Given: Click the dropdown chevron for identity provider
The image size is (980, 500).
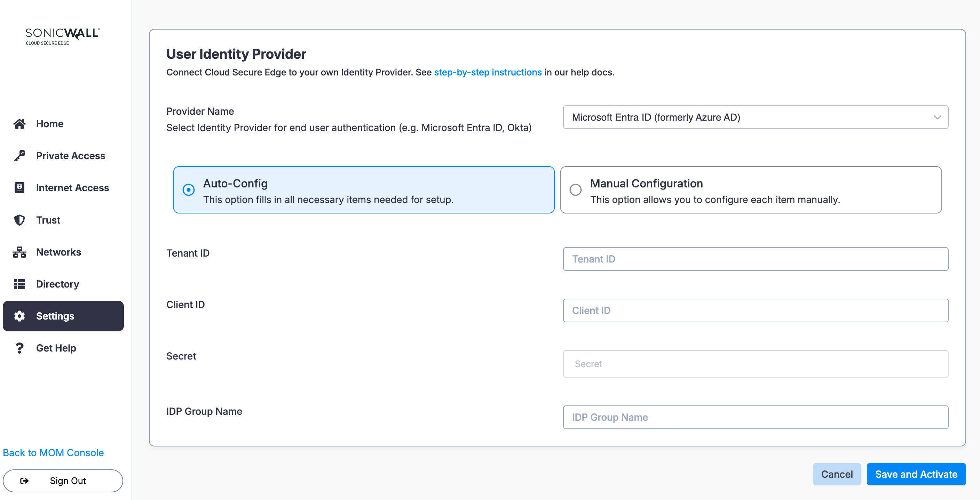Looking at the screenshot, I should pos(937,117).
